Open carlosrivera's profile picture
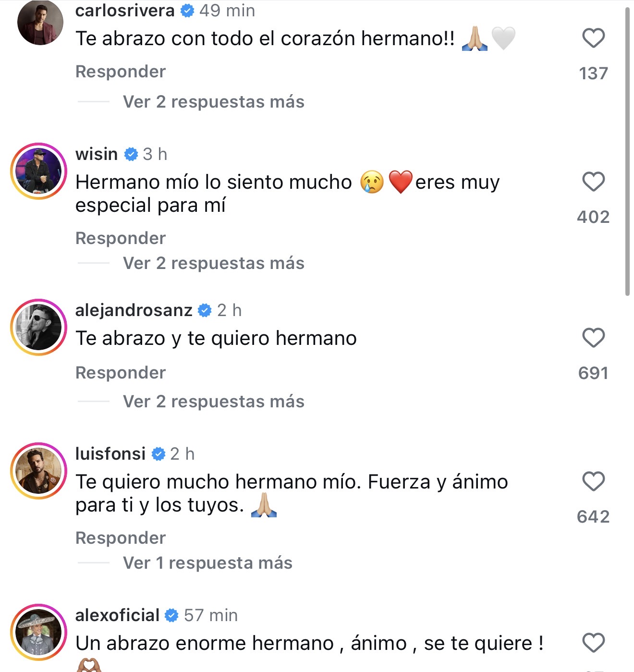The image size is (634, 672). [40, 23]
